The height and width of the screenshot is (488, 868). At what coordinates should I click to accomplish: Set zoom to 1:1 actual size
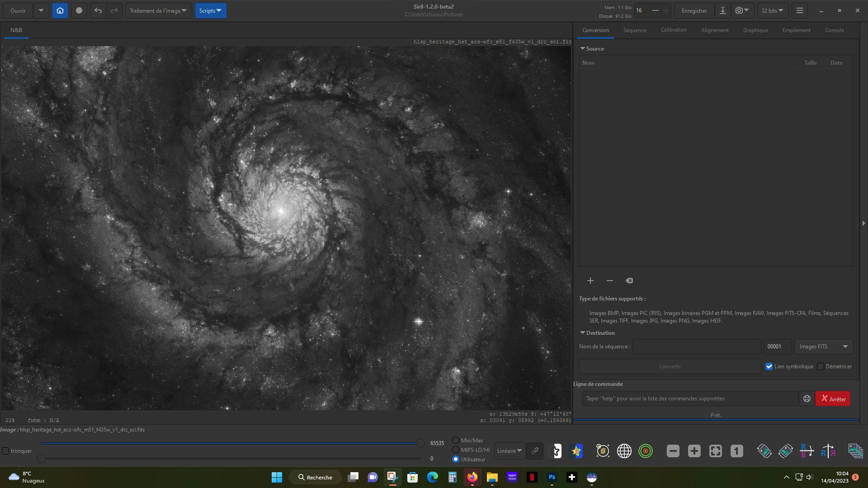(x=737, y=450)
